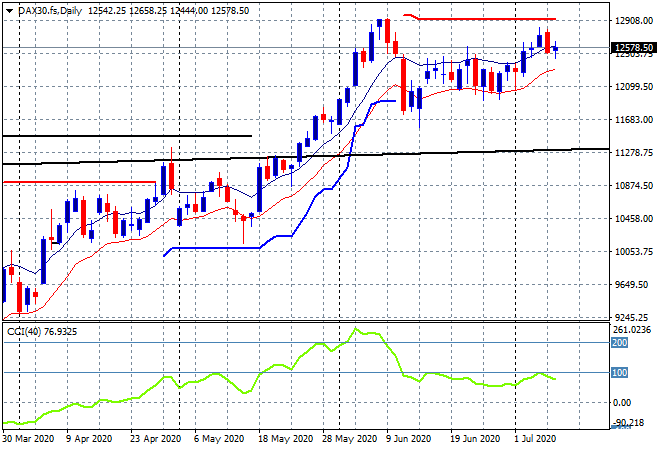660x450 pixels.
Task: Click the 1 Jul 2020 date label
Action: pyautogui.click(x=535, y=439)
